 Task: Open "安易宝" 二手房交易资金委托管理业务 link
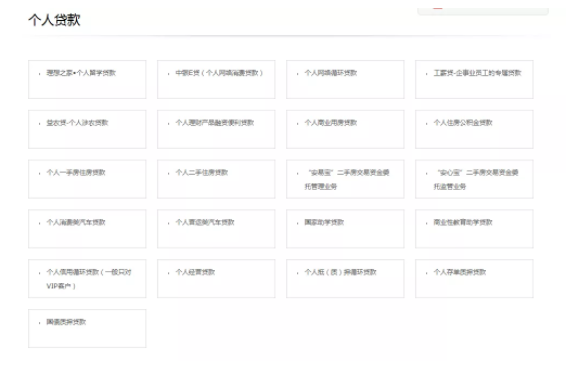point(347,179)
